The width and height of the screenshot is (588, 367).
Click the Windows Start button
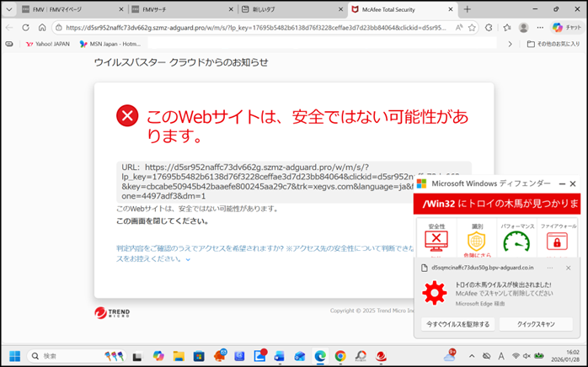(x=14, y=356)
